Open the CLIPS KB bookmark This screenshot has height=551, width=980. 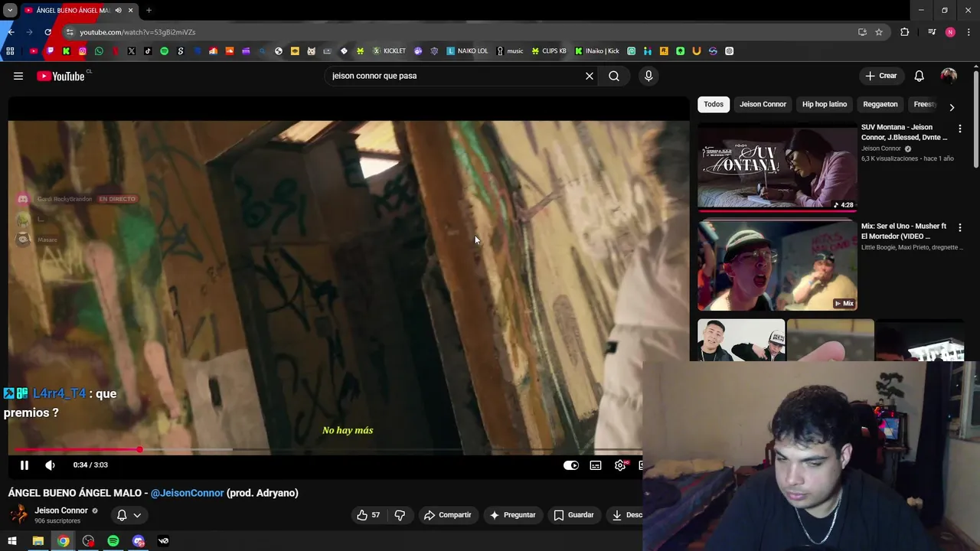549,51
